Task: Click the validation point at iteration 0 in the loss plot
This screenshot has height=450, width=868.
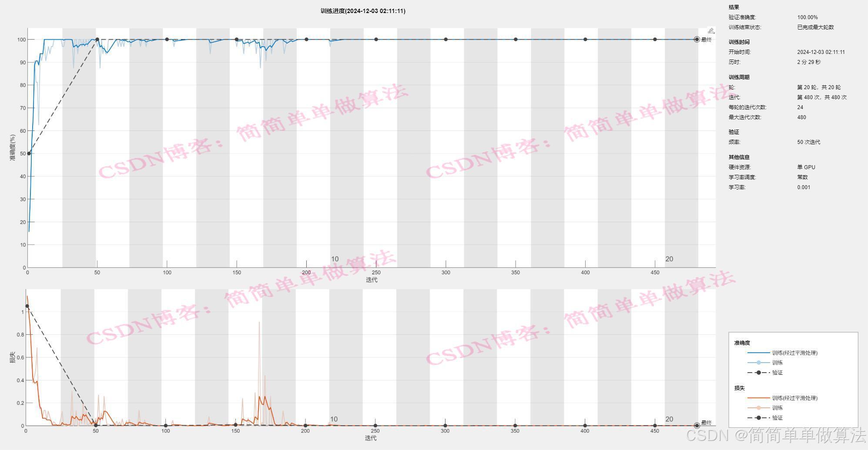Action: pyautogui.click(x=27, y=306)
